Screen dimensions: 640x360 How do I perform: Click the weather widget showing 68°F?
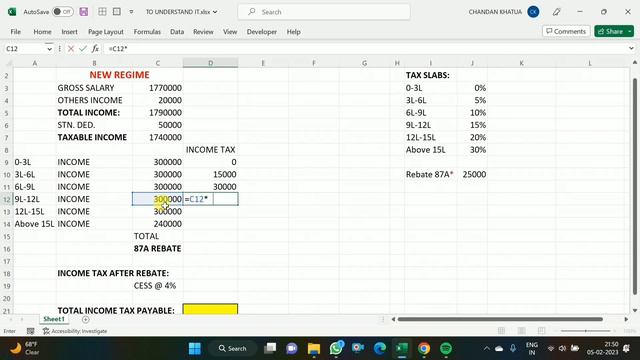tap(24, 348)
